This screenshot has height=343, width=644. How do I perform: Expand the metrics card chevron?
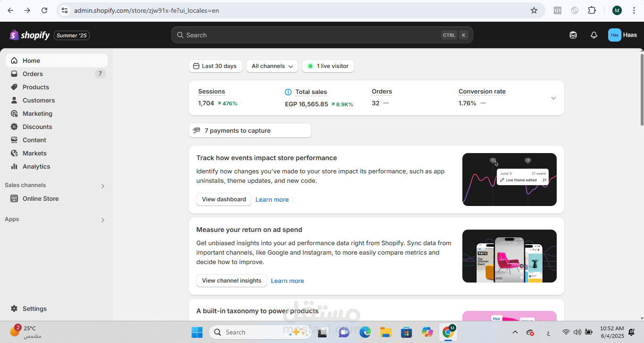point(553,98)
